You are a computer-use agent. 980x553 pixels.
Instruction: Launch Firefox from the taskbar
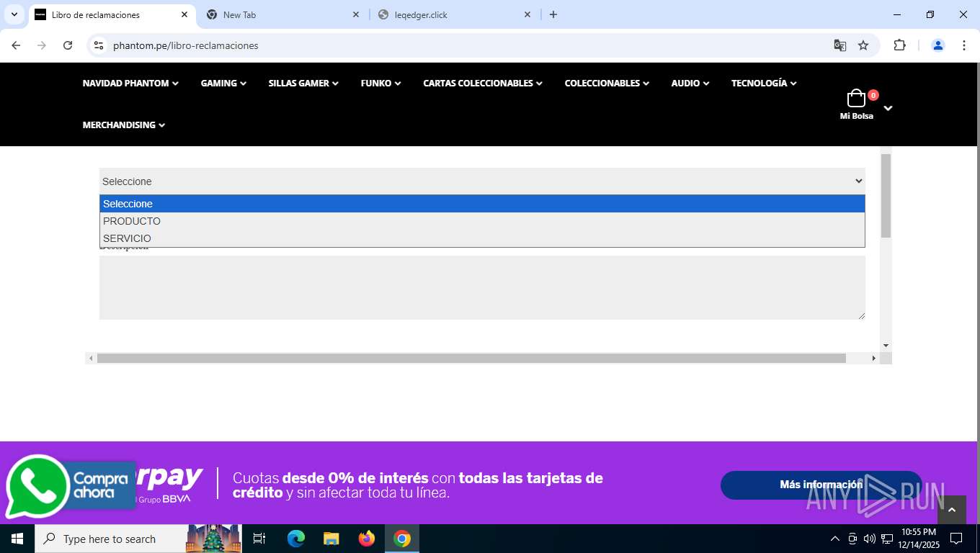[x=367, y=539]
